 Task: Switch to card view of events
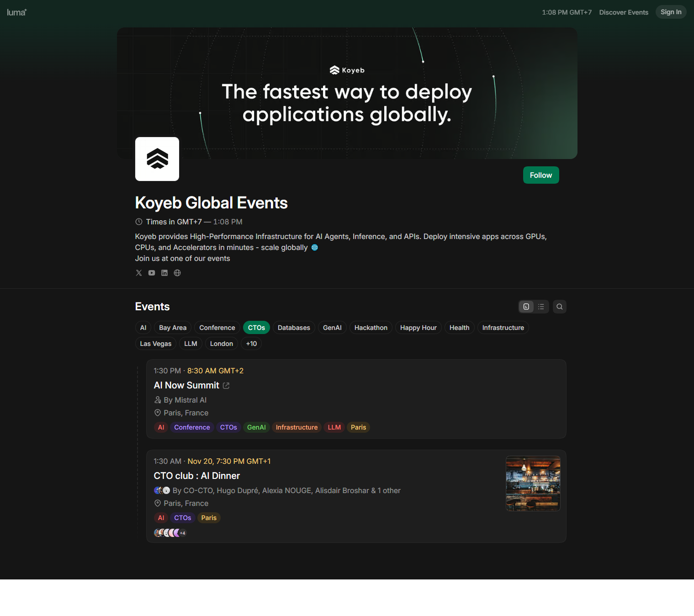pyautogui.click(x=526, y=307)
